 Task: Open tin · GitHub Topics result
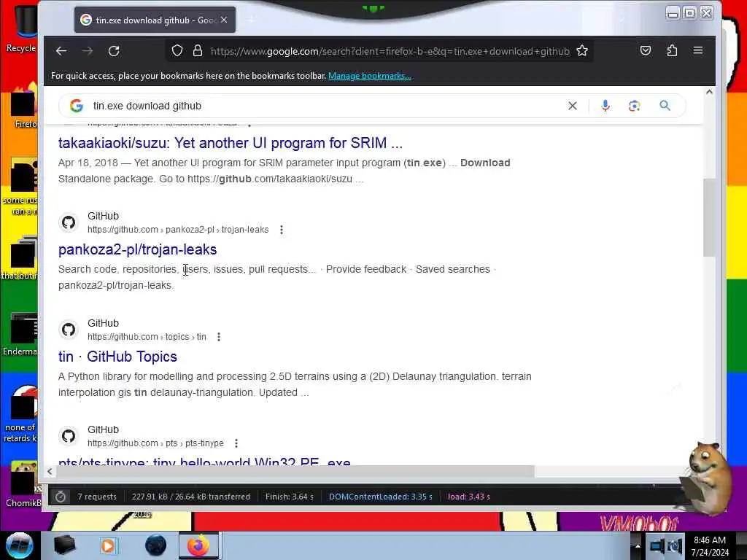pos(117,357)
